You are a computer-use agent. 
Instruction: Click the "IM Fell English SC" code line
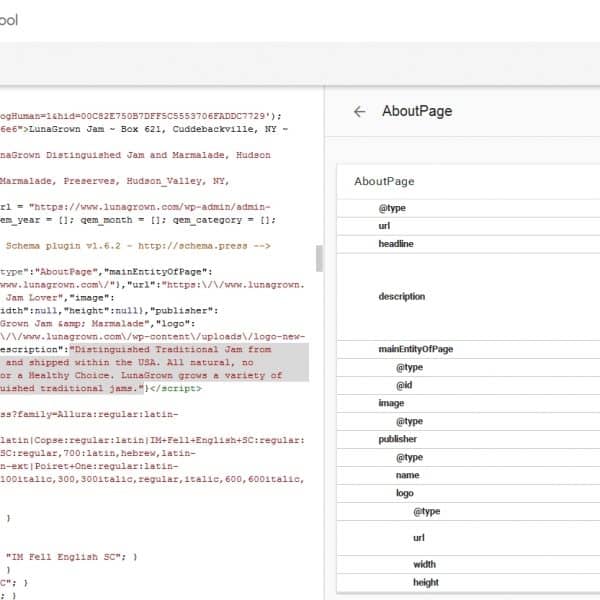tap(72, 557)
